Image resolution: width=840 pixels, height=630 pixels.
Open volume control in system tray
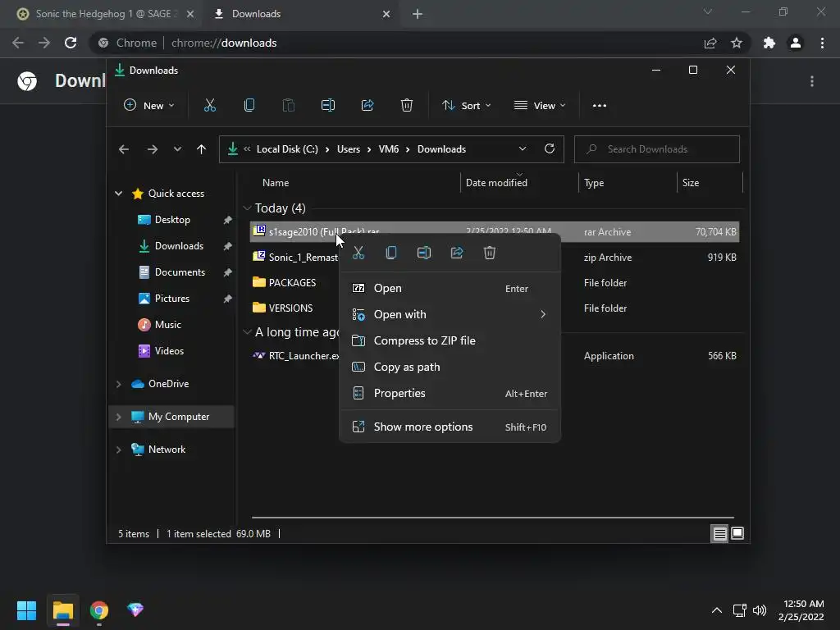pyautogui.click(x=760, y=610)
